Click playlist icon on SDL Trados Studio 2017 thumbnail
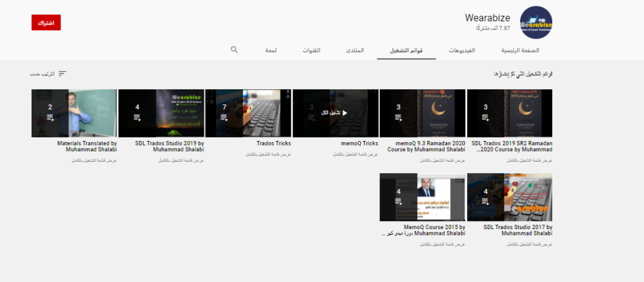Screen dimensions: 644x282 (486, 201)
